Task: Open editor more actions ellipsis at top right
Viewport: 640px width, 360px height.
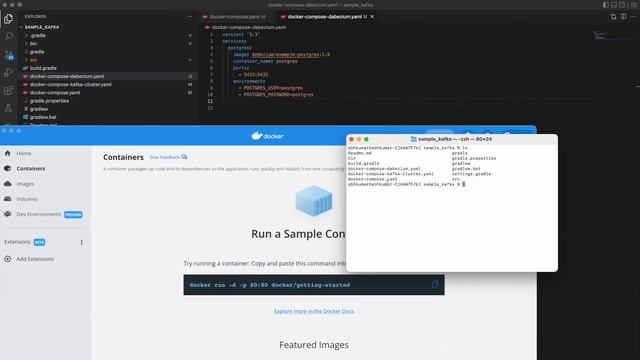Action: point(633,17)
